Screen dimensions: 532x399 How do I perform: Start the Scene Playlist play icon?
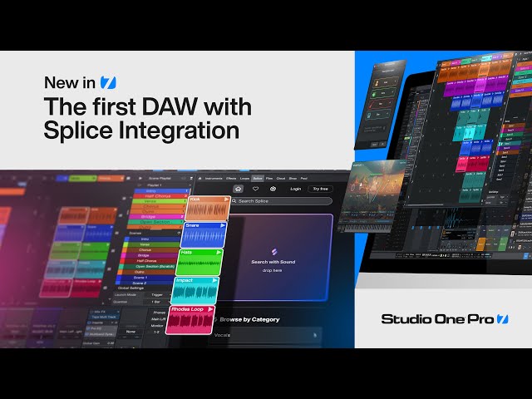coord(140,179)
